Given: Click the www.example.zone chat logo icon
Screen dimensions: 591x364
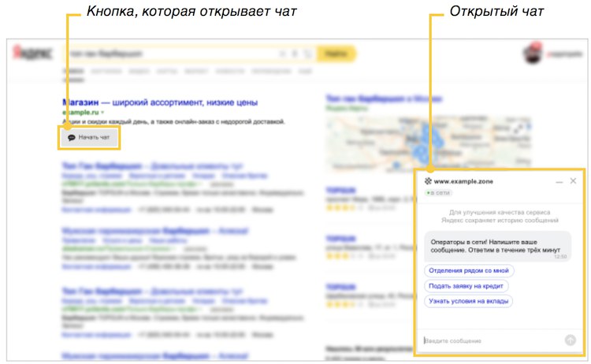Looking at the screenshot, I should 428,181.
